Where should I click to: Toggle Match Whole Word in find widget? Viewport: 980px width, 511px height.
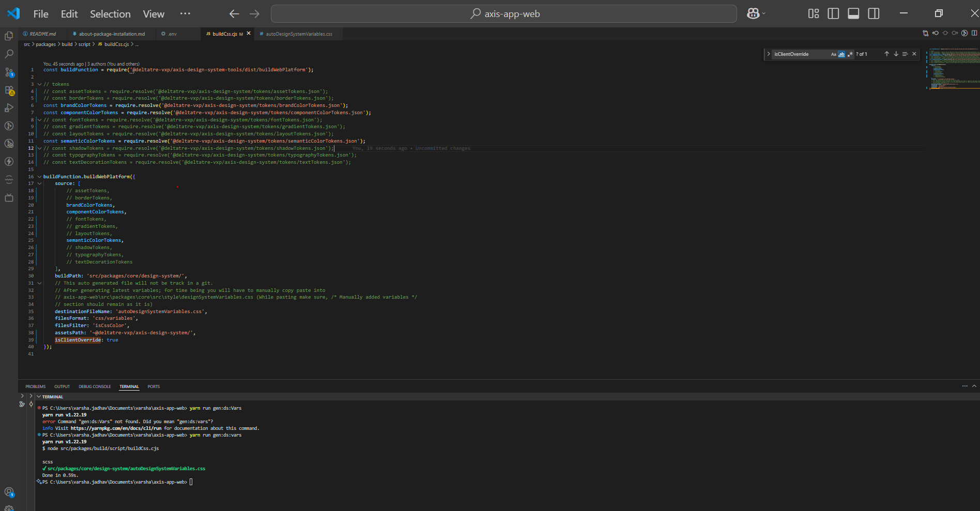click(x=841, y=54)
